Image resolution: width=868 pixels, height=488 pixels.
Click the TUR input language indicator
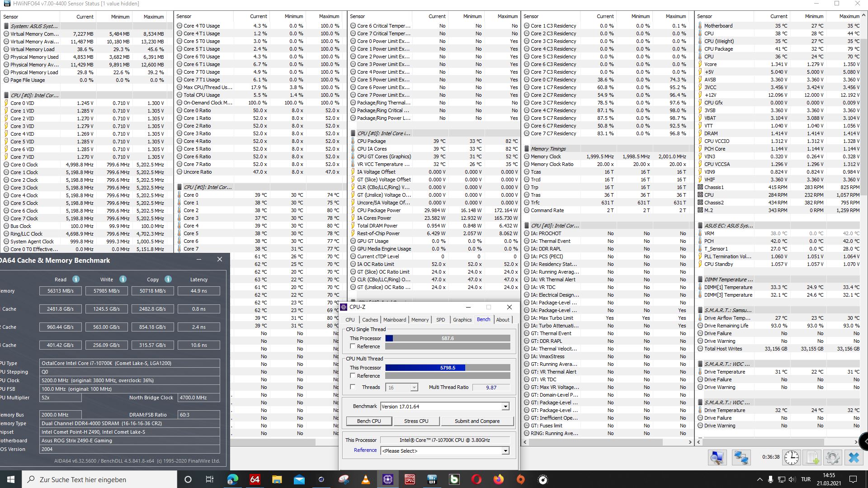point(806,479)
